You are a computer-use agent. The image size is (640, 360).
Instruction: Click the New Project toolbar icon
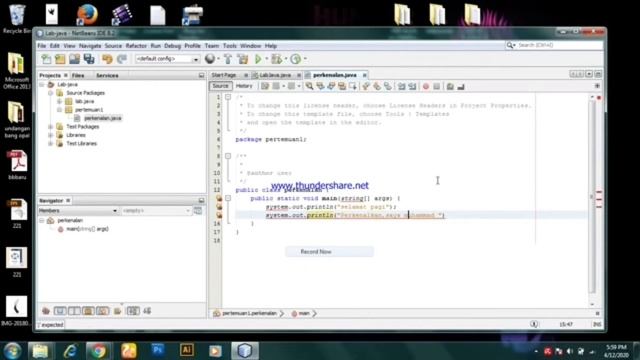(60, 59)
